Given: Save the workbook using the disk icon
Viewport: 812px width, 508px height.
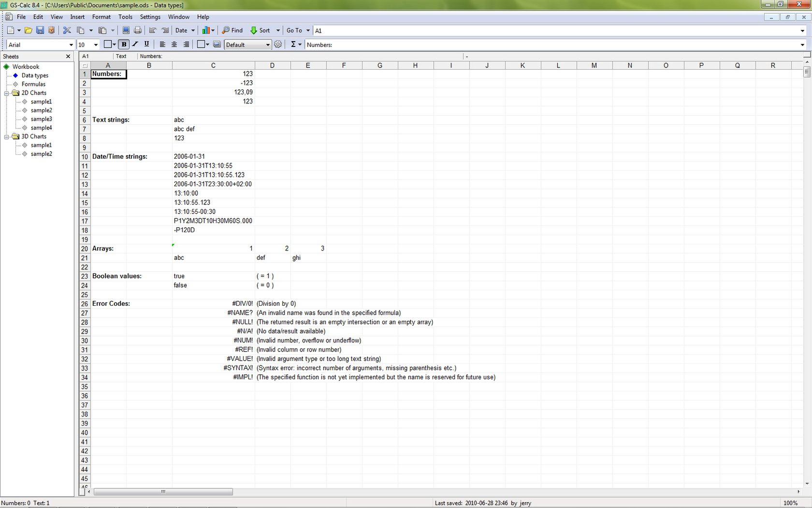Looking at the screenshot, I should (x=40, y=30).
